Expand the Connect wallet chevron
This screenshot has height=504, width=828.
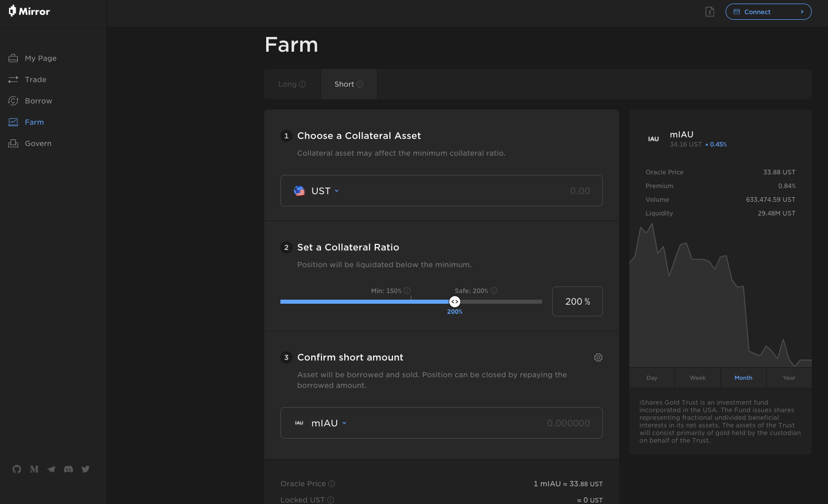(x=802, y=11)
